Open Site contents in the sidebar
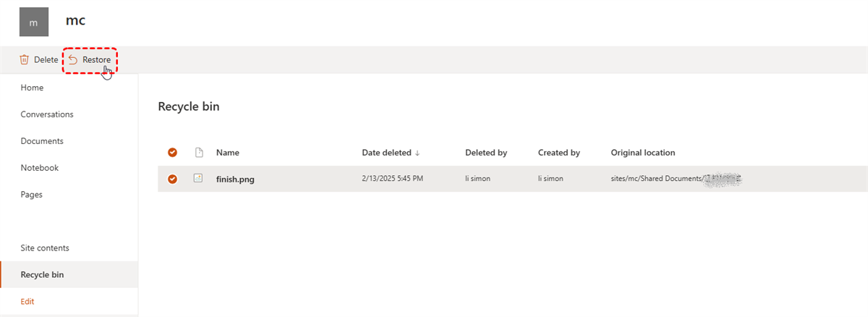Image resolution: width=868 pixels, height=317 pixels. (45, 248)
